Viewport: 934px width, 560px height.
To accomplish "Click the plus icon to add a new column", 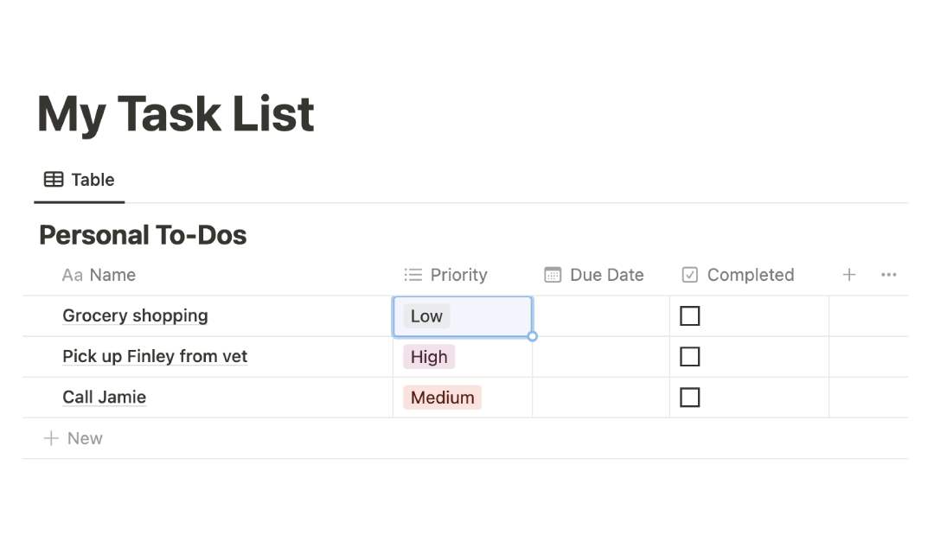I will pos(848,275).
